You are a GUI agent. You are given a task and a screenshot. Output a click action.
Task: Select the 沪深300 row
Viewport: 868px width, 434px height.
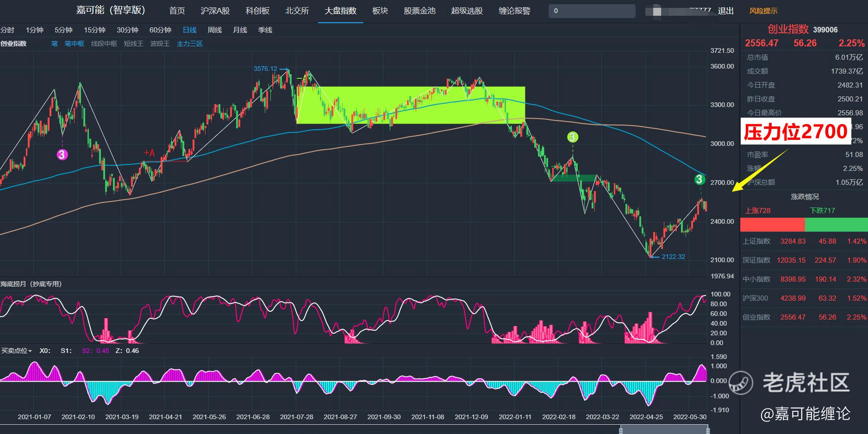pos(804,298)
